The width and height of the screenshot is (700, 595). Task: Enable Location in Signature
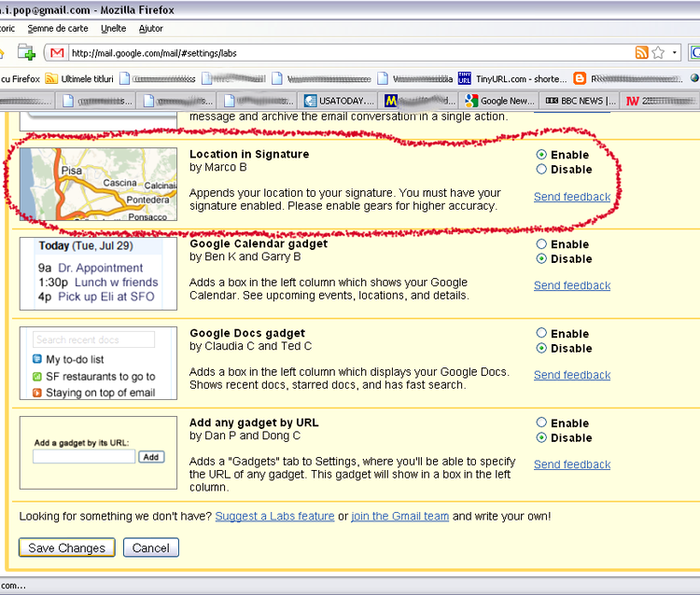tap(541, 155)
